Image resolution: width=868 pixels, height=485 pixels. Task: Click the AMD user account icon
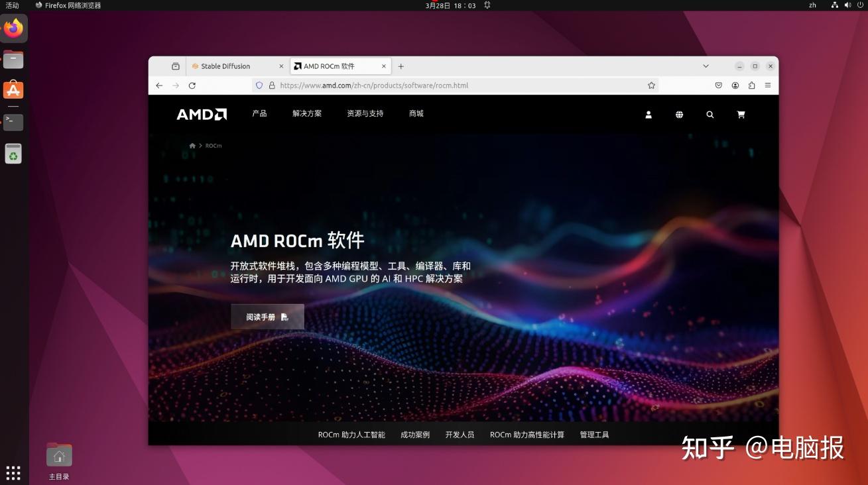648,115
